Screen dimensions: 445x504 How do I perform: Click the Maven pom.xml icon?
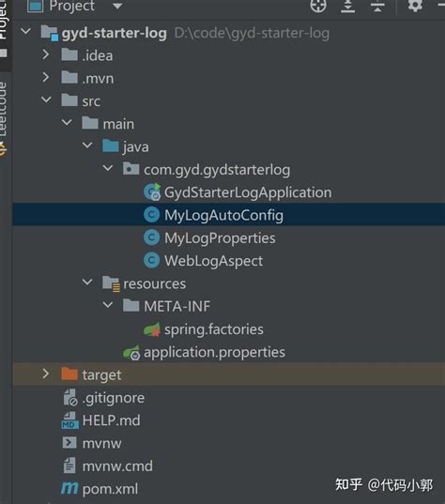tap(69, 488)
